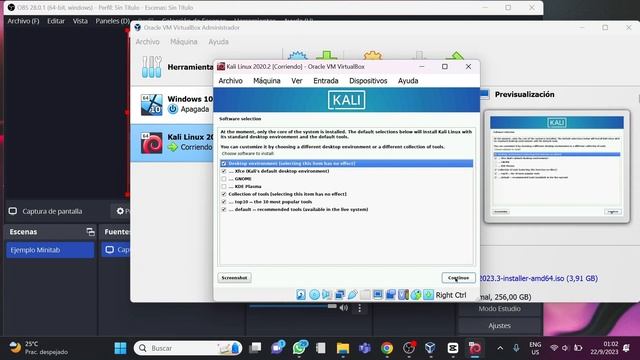Screen dimensions: 640x360
Task: Click Continue in the Kali installer
Action: [458, 278]
